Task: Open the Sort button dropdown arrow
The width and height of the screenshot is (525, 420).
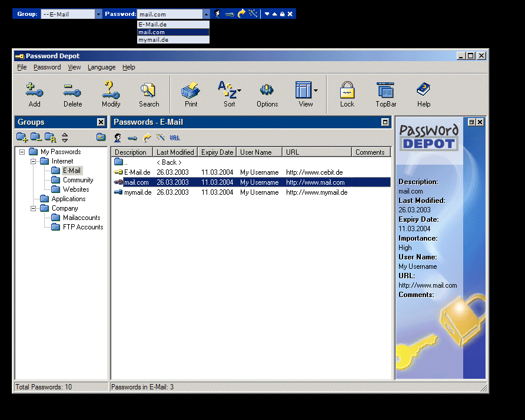Action: 240,91
